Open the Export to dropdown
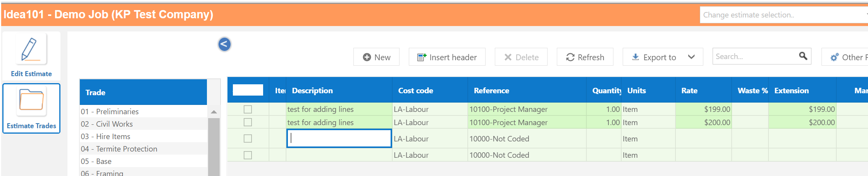The width and height of the screenshot is (868, 176). tap(663, 57)
